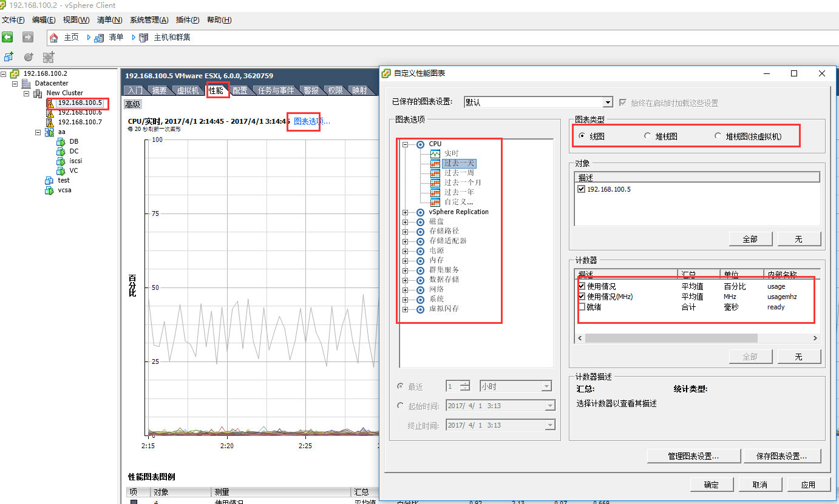Click the 无 button under counters list
The image size is (839, 504).
799,357
